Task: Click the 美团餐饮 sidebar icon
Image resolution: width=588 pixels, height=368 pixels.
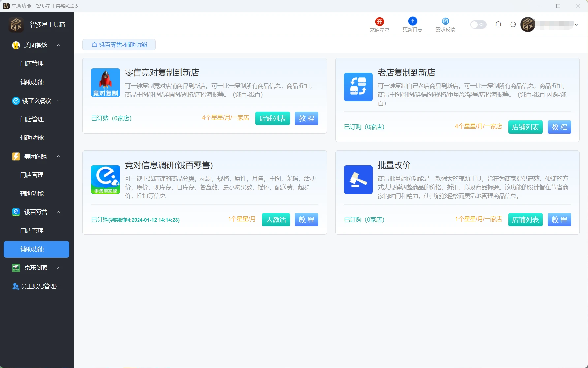Action: coord(16,45)
